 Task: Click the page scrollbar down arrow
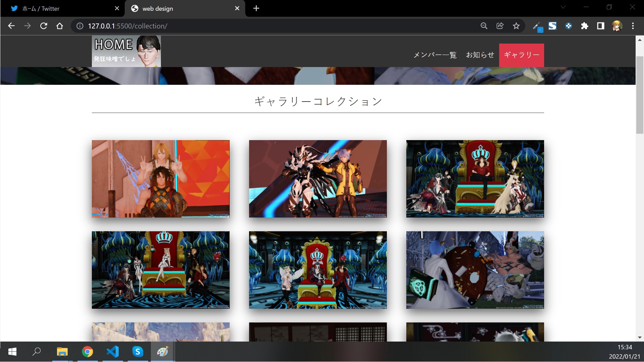click(x=640, y=338)
